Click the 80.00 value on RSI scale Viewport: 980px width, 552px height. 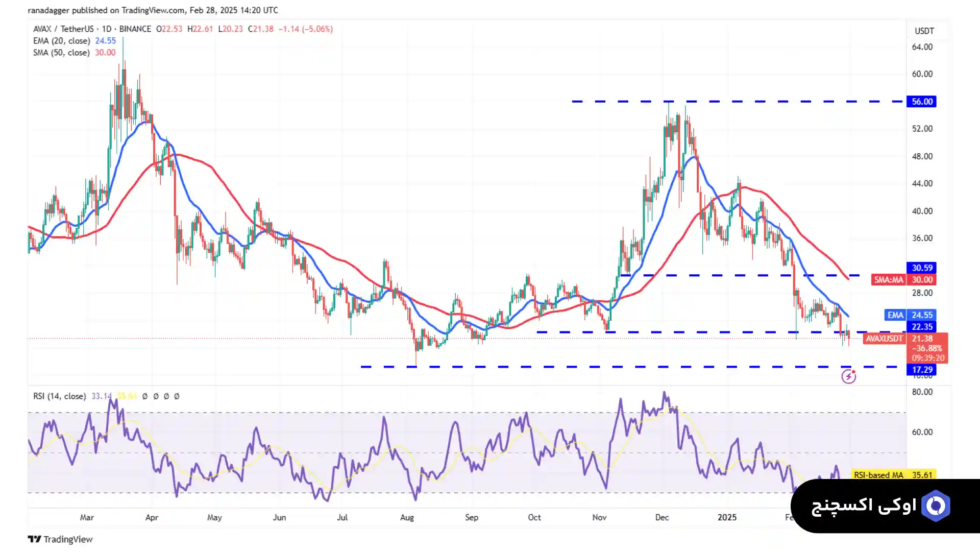922,392
